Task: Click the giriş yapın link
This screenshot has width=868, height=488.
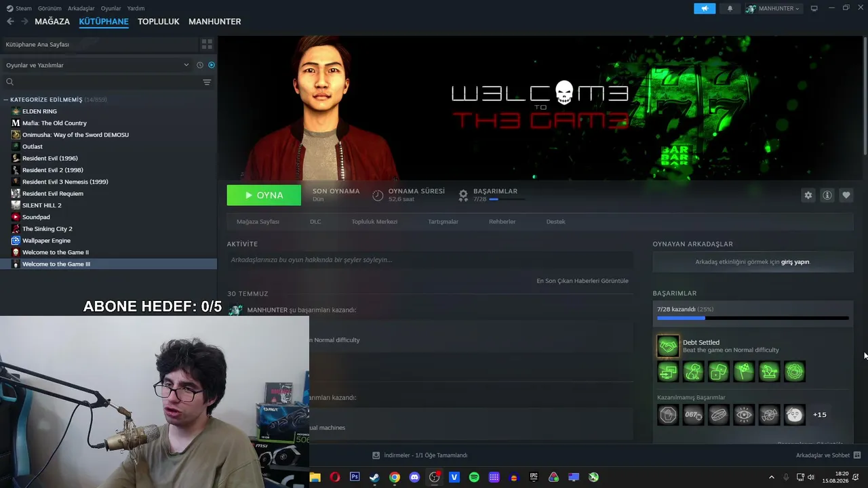Action: (x=795, y=262)
